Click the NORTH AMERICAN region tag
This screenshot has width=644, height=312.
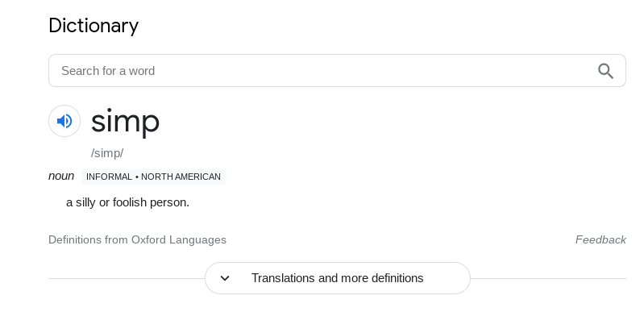tap(181, 177)
